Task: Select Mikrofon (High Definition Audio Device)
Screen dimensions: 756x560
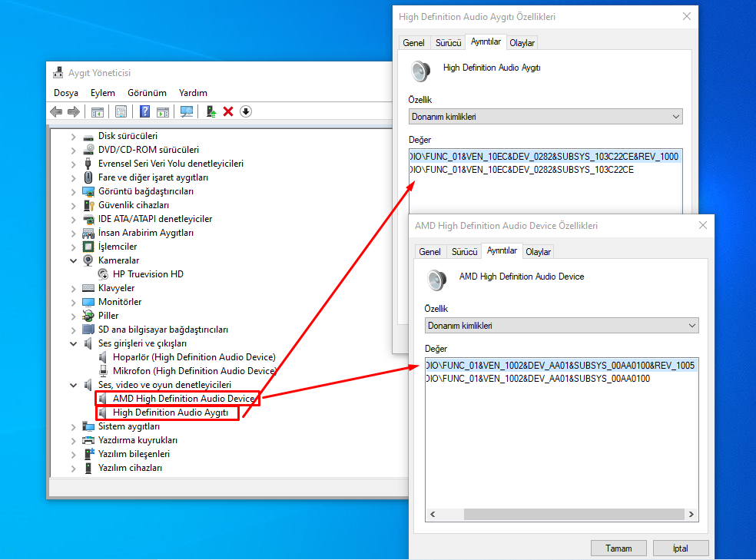Action: click(194, 371)
